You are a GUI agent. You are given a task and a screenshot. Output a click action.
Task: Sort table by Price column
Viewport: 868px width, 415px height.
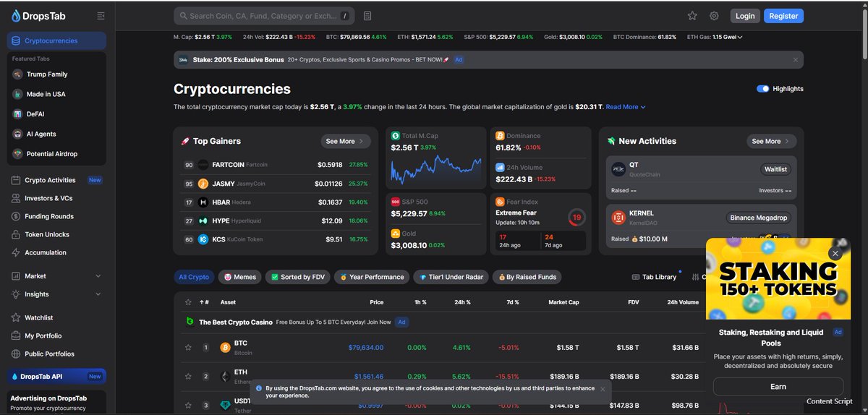(x=376, y=302)
